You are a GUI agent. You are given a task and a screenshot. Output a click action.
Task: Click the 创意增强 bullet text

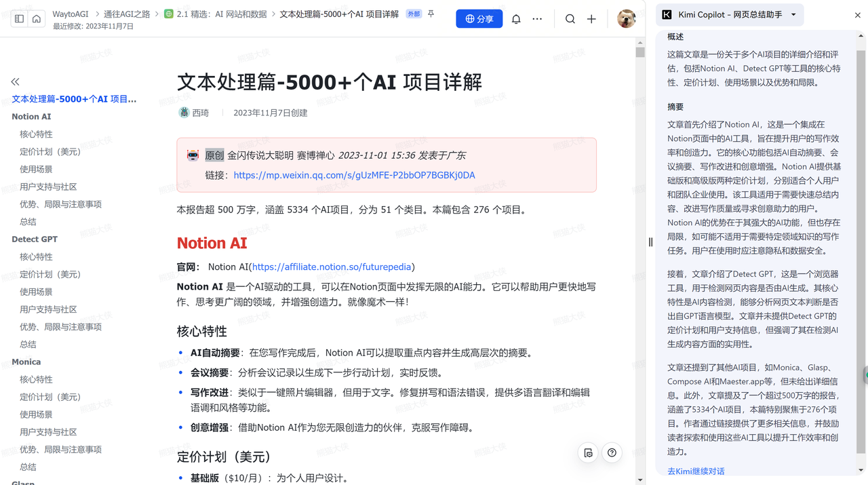211,427
